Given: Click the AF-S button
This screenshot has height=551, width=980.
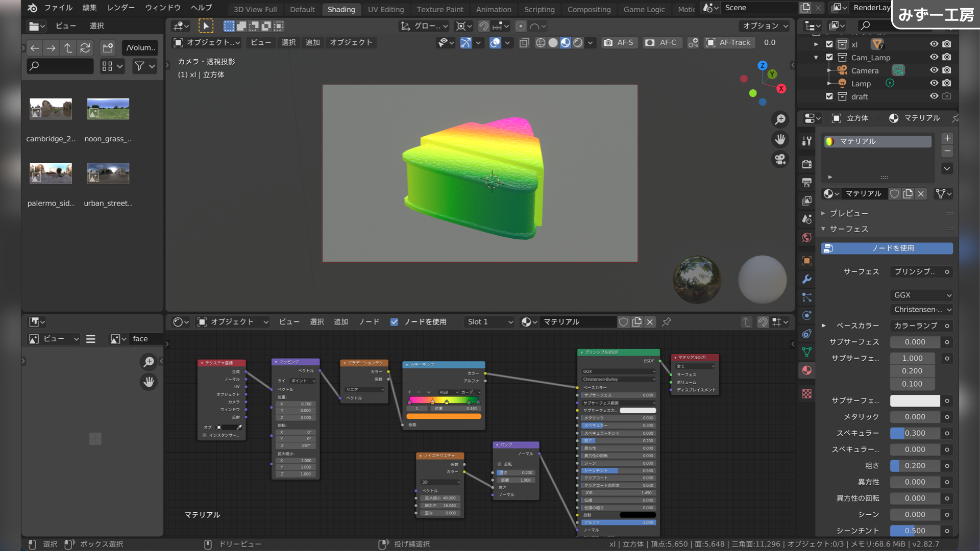Looking at the screenshot, I should coord(619,43).
